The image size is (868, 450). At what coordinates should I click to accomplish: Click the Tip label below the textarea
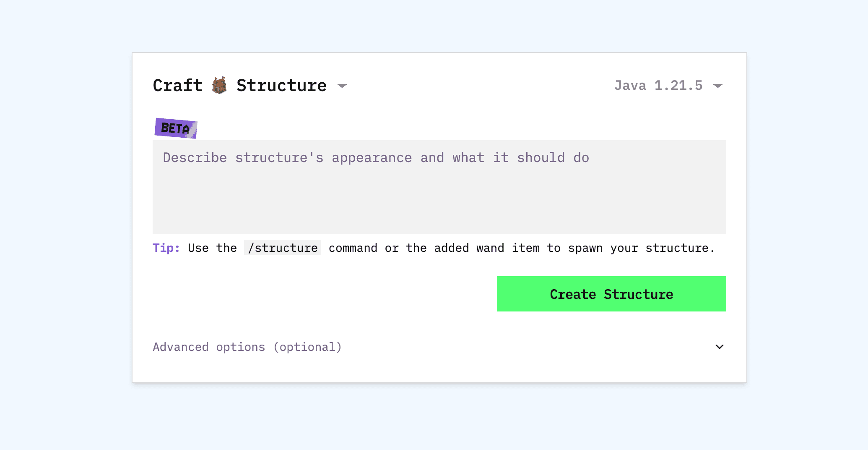pyautogui.click(x=166, y=248)
